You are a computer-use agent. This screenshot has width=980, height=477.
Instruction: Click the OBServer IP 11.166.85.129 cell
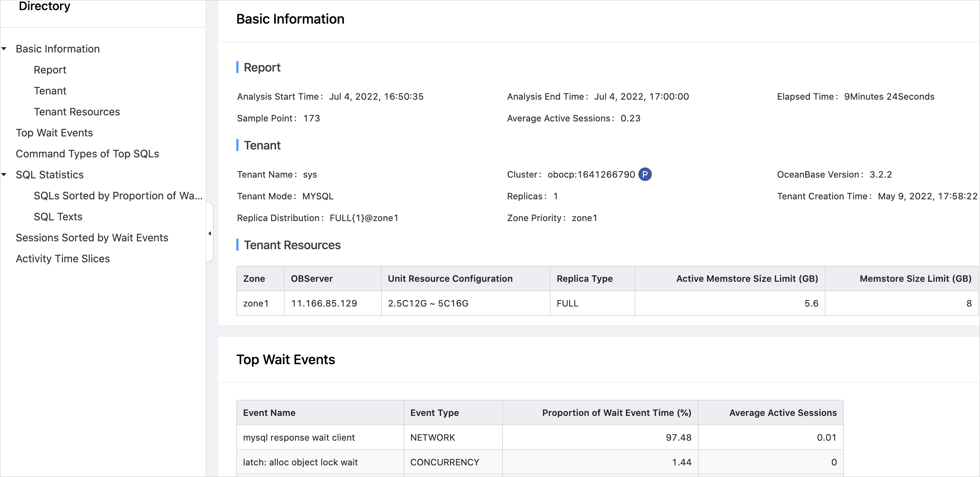coord(324,303)
